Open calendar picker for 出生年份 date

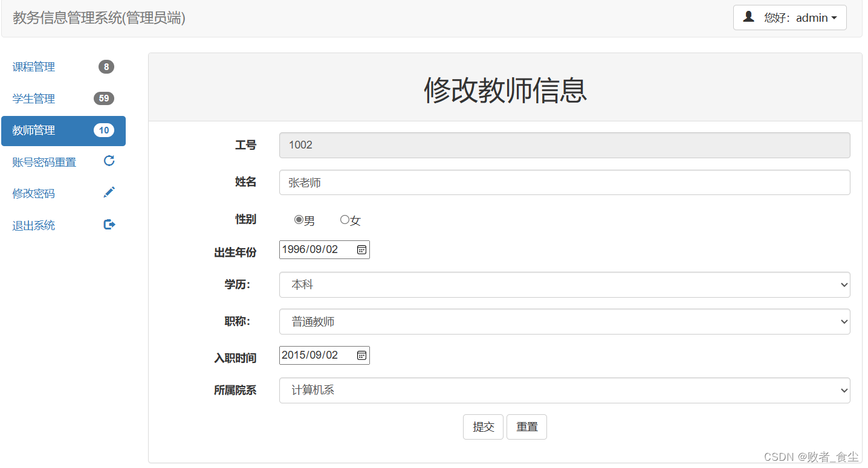[x=361, y=249]
